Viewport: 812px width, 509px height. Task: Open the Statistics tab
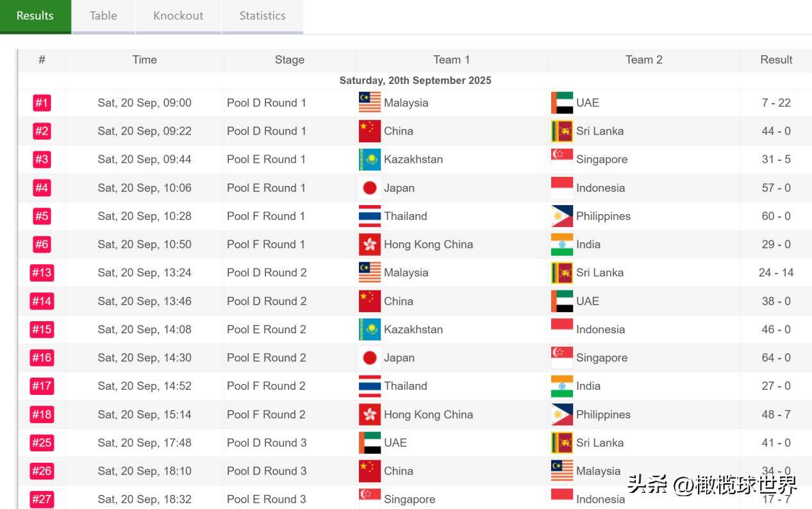(x=262, y=16)
